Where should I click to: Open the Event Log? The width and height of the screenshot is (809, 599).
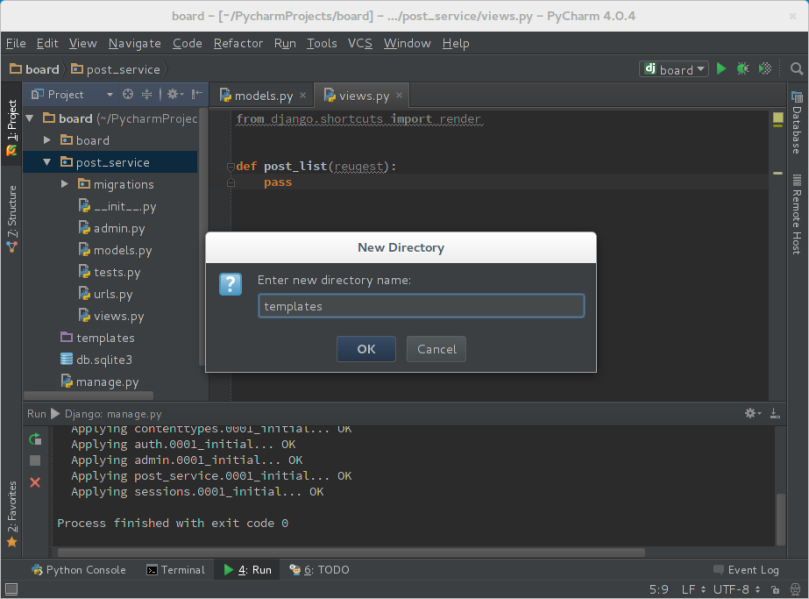tap(746, 570)
